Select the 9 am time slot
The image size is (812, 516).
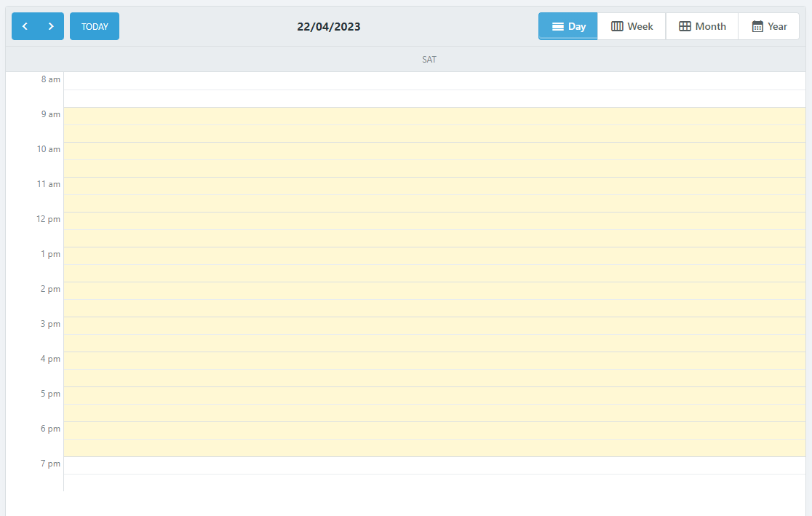pyautogui.click(x=434, y=116)
